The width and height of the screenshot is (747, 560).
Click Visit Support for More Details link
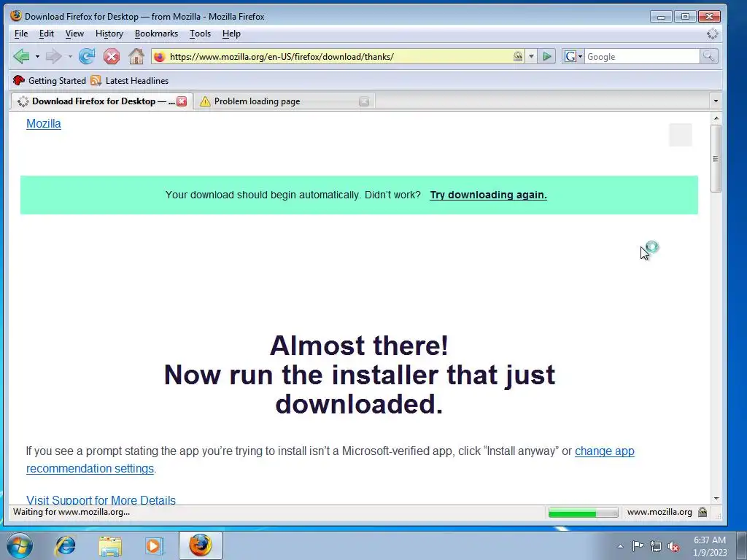tap(101, 499)
